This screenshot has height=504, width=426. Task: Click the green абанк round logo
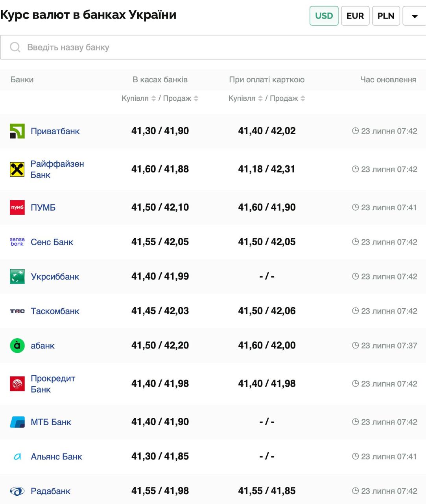click(x=17, y=346)
